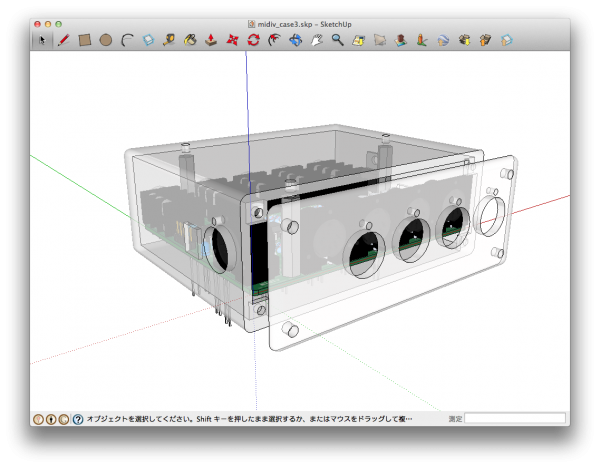Choose the Move tool with red arrows
Screen dimensions: 600x468
point(232,41)
